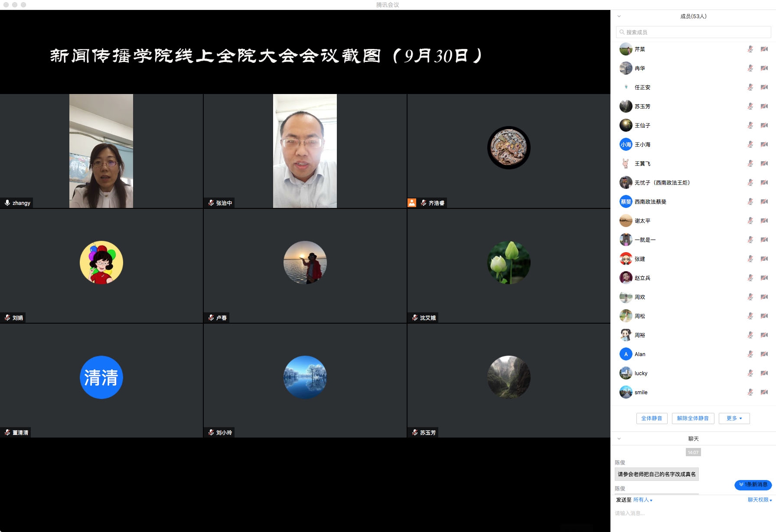Click the muted mic icon on 张治中 tile

click(x=211, y=203)
